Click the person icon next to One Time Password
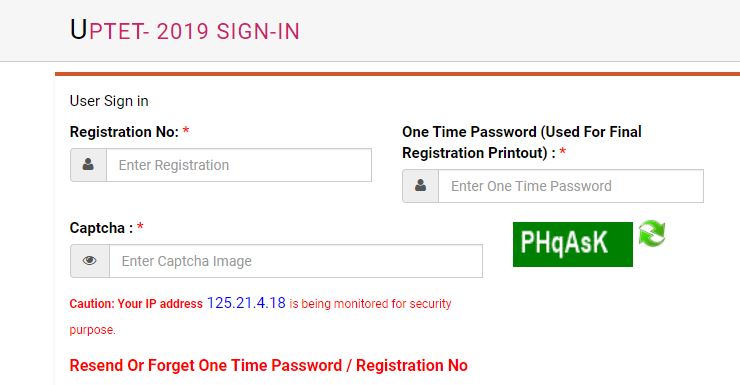The width and height of the screenshot is (740, 385). pyautogui.click(x=420, y=185)
